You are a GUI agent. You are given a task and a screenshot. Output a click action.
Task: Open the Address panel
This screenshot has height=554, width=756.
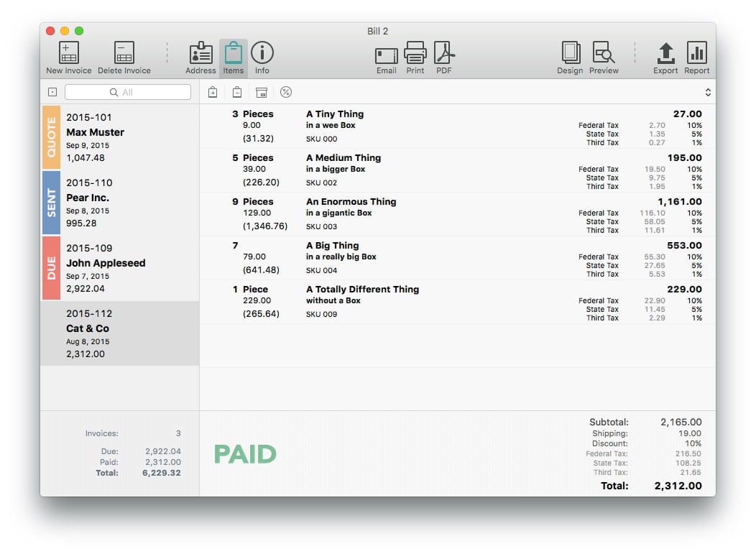pos(200,54)
